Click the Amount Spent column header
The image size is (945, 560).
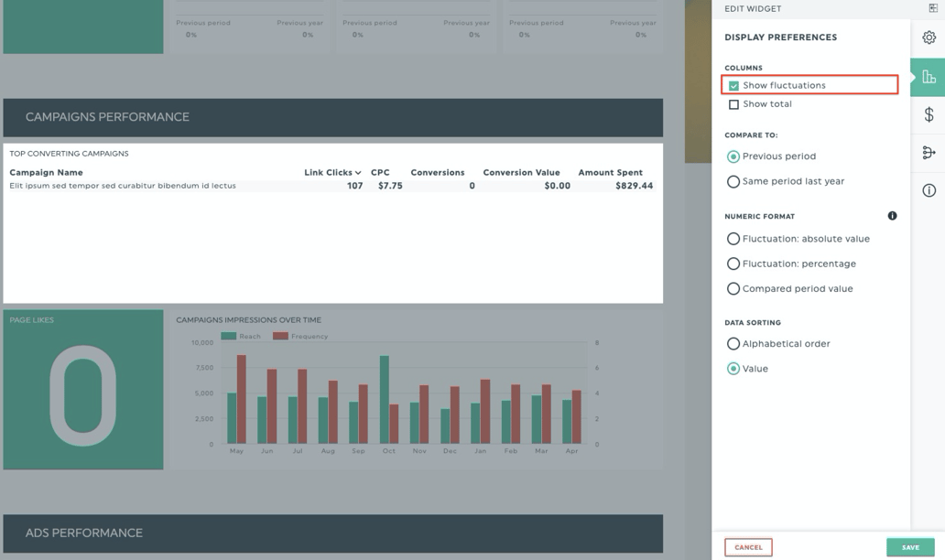coord(610,172)
